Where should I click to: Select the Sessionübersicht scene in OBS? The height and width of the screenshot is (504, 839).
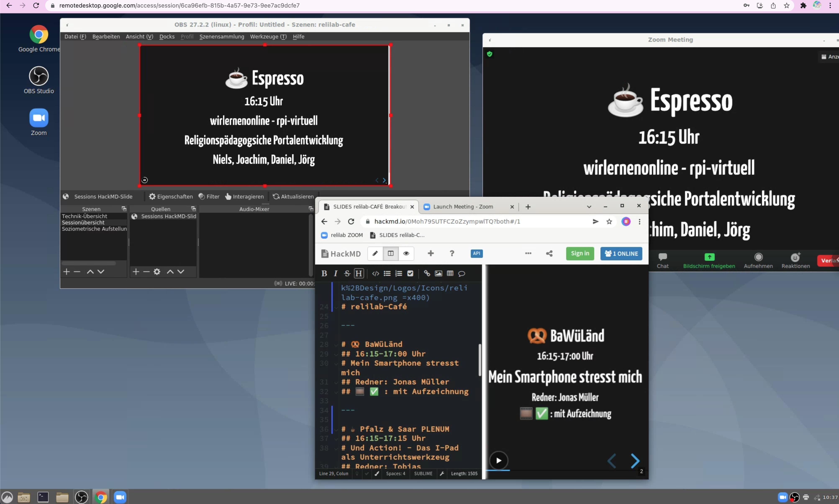pyautogui.click(x=83, y=223)
